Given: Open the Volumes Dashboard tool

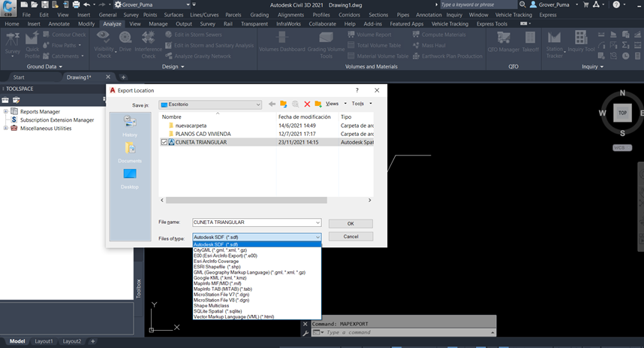Looking at the screenshot, I should point(281,42).
